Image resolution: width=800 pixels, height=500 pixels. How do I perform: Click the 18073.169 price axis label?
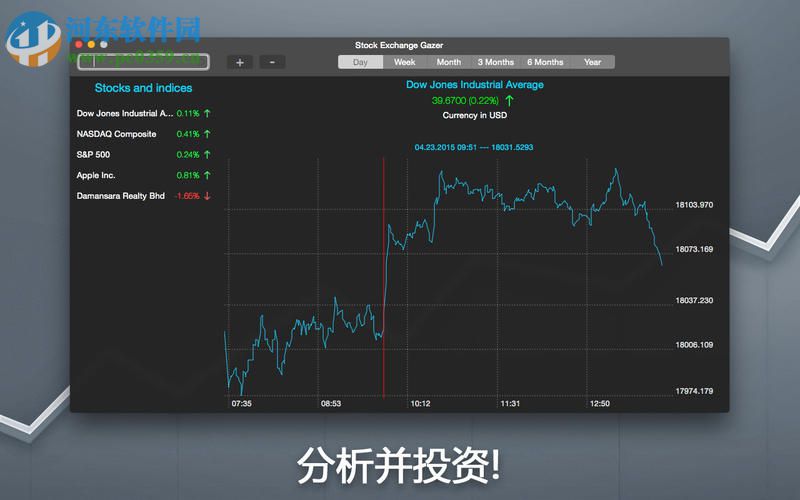tap(694, 249)
